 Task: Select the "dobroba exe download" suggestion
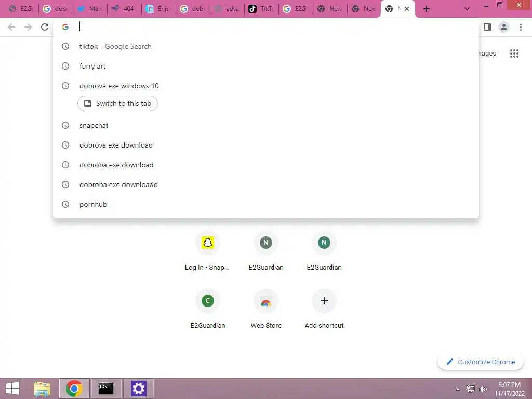266,165
